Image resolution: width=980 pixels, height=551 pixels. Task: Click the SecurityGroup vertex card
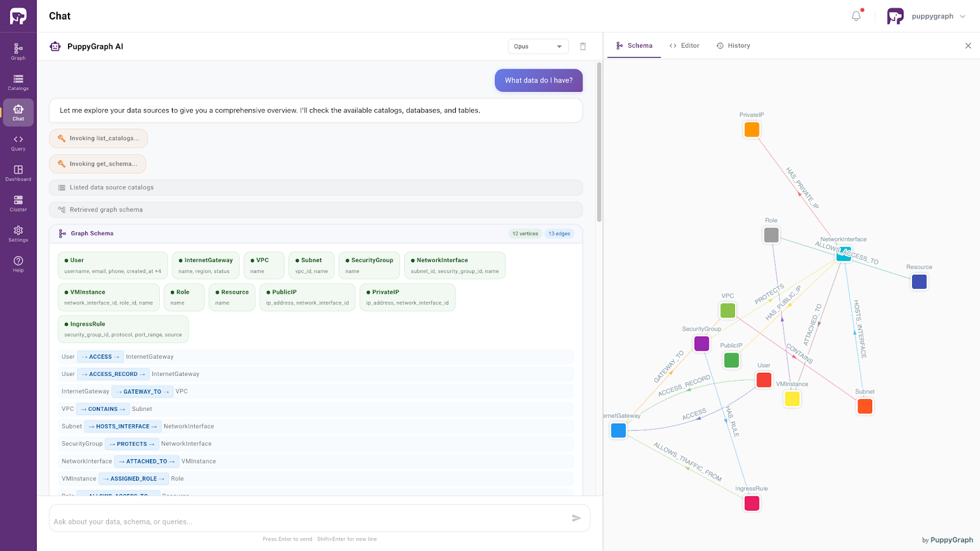point(369,265)
